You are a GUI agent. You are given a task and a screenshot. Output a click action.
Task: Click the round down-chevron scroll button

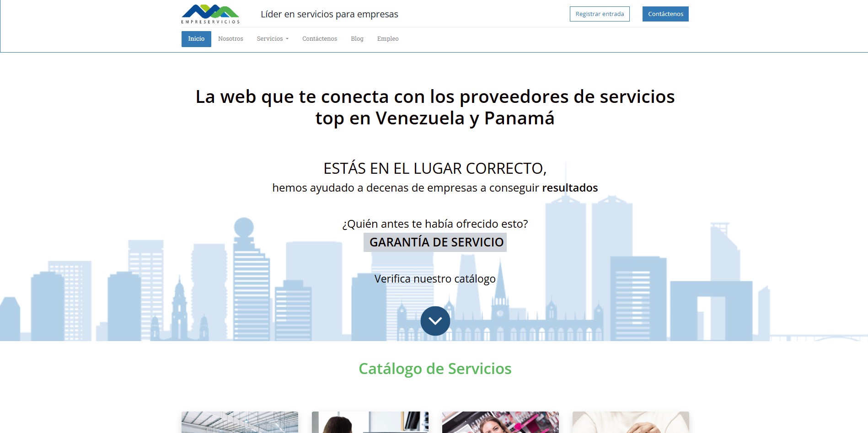point(435,321)
